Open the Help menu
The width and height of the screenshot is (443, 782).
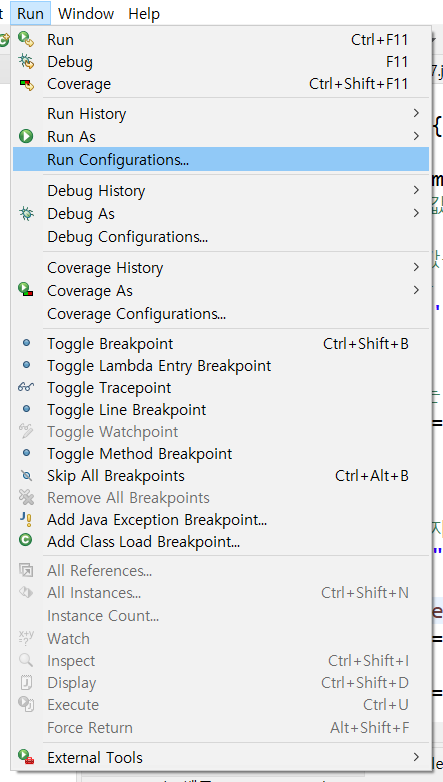(x=144, y=13)
